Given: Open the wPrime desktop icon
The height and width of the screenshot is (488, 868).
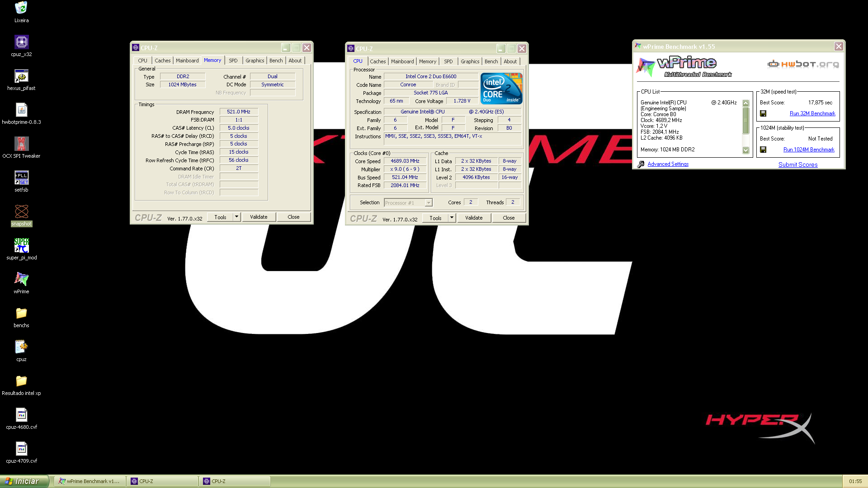Looking at the screenshot, I should point(21,279).
